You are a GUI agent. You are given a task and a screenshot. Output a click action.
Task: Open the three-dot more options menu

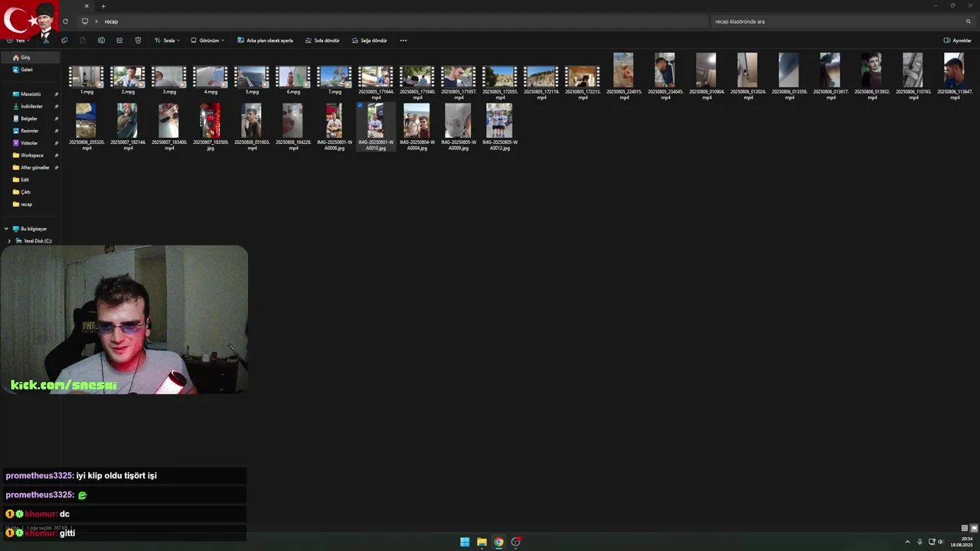403,41
